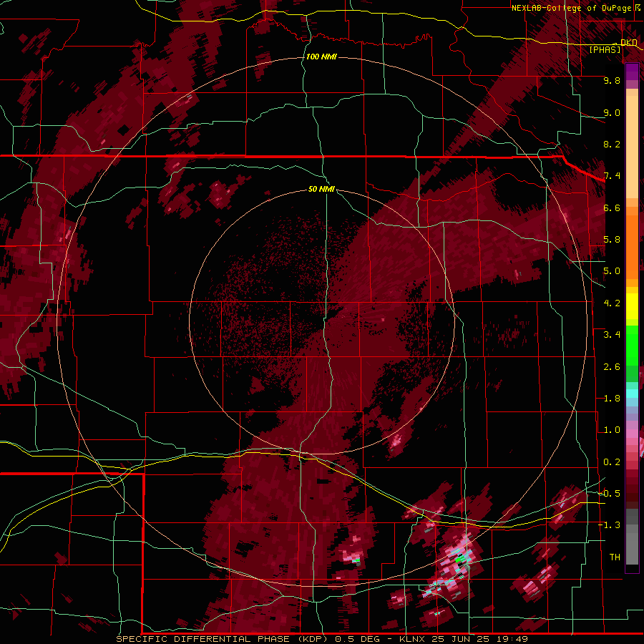Click the -0.5 color scale value
The width and height of the screenshot is (644, 644).
point(609,494)
